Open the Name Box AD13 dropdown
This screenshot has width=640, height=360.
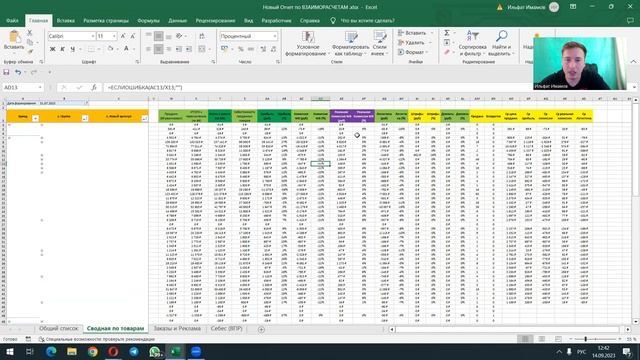pos(40,87)
